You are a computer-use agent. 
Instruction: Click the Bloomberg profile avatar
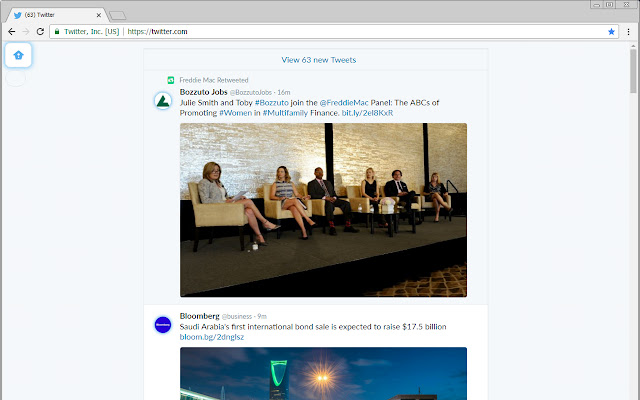tap(163, 325)
